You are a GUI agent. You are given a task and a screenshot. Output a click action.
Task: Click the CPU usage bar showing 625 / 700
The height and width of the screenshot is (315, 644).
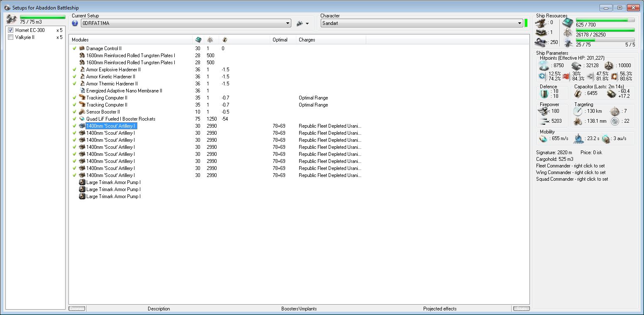coord(605,20)
